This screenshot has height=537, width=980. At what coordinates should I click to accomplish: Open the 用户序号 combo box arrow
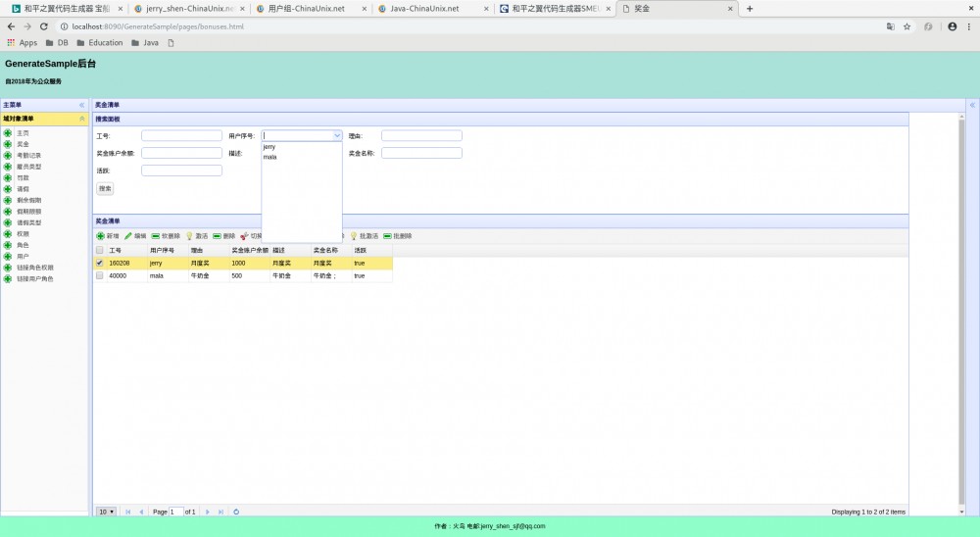tap(337, 135)
